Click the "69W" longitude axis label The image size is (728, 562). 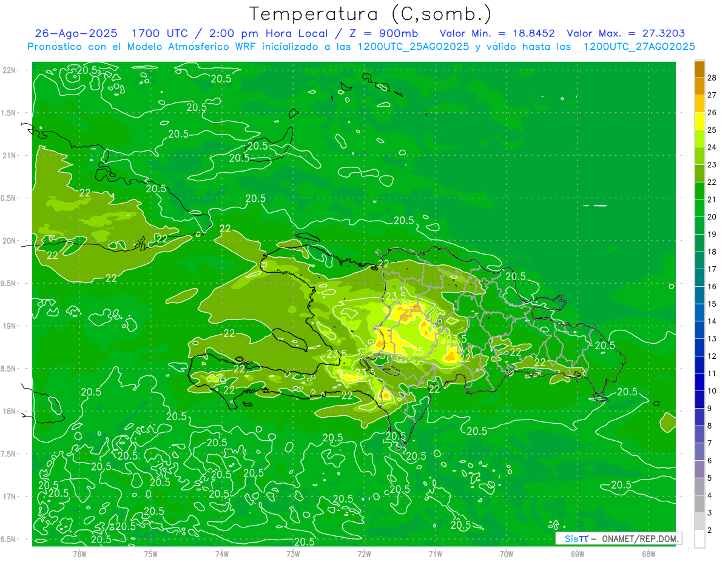coord(578,554)
